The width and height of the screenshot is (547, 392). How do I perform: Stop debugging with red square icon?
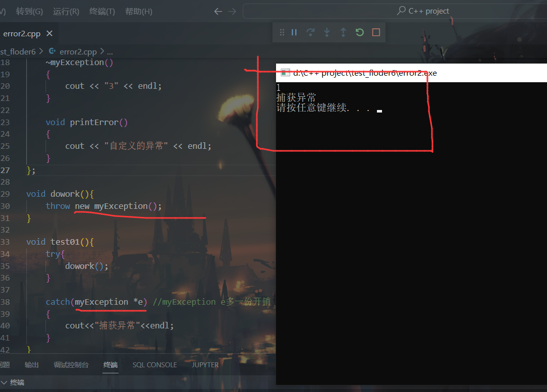coord(376,32)
